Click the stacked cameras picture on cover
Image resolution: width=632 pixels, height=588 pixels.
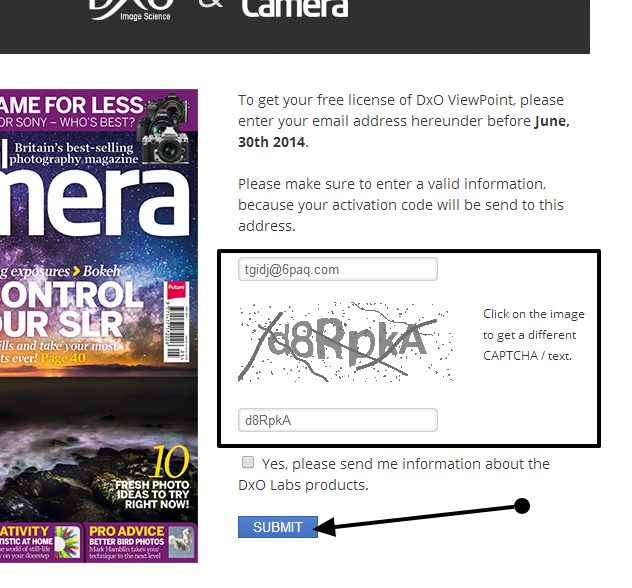[x=163, y=128]
